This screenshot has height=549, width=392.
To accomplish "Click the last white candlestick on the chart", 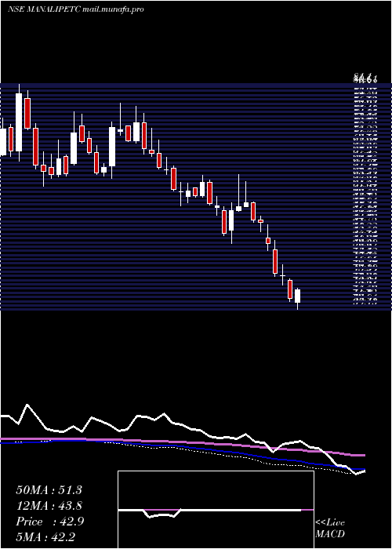I will [297, 296].
